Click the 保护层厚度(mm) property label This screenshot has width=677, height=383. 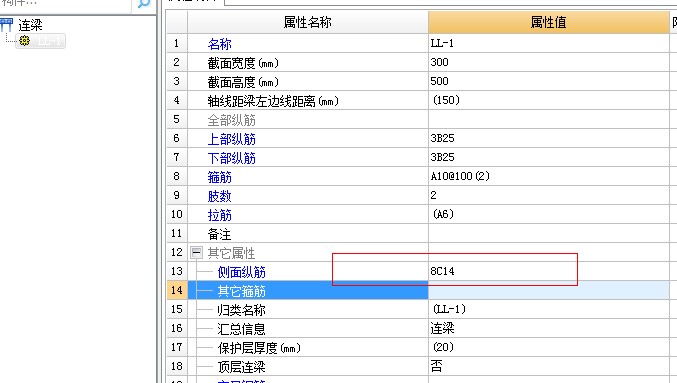click(259, 348)
